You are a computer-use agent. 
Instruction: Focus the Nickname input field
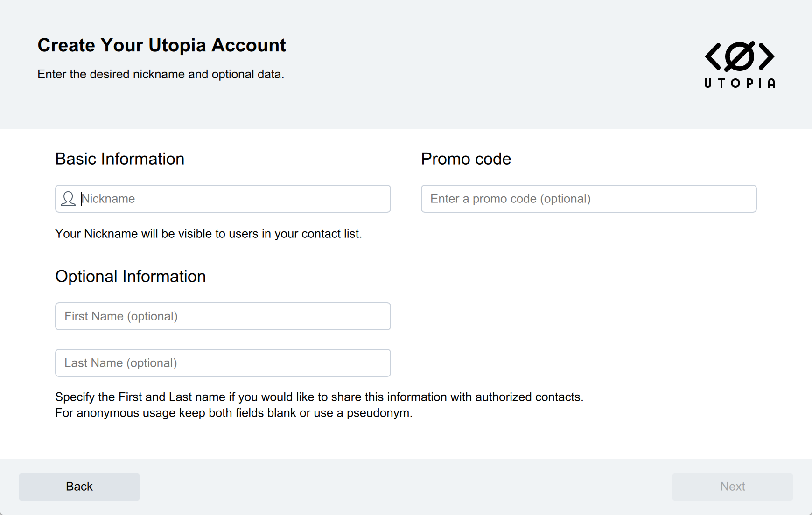pyautogui.click(x=233, y=199)
